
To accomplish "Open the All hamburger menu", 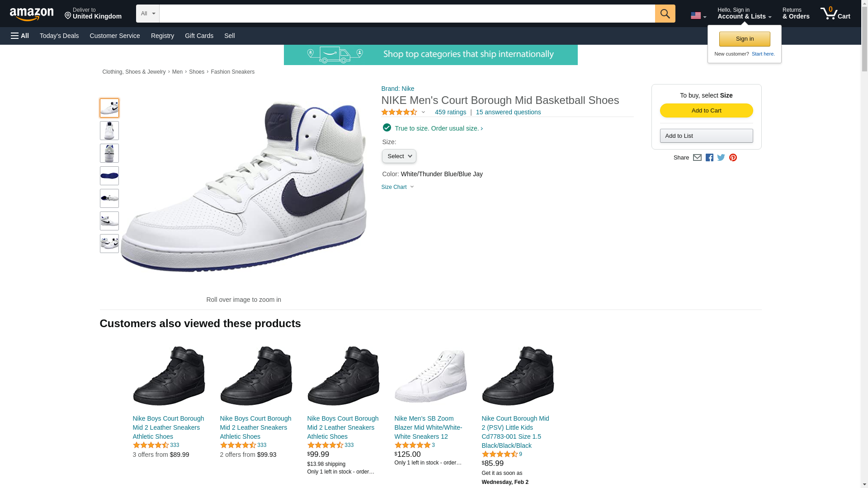I will click(20, 36).
